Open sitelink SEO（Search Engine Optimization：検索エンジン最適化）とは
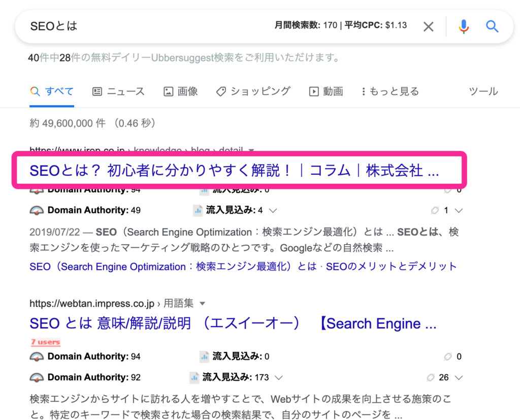Image resolution: width=520 pixels, height=420 pixels. [173, 267]
